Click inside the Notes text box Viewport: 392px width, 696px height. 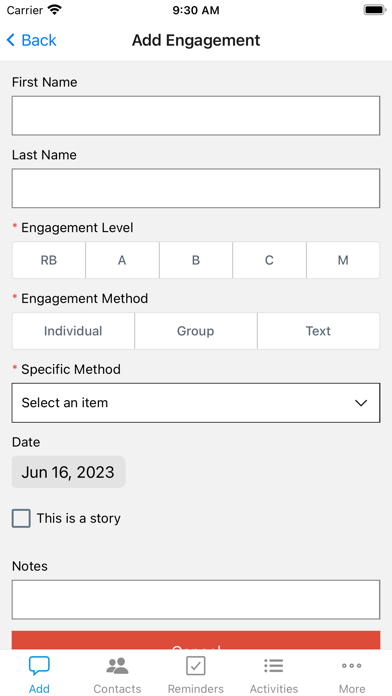tap(196, 599)
